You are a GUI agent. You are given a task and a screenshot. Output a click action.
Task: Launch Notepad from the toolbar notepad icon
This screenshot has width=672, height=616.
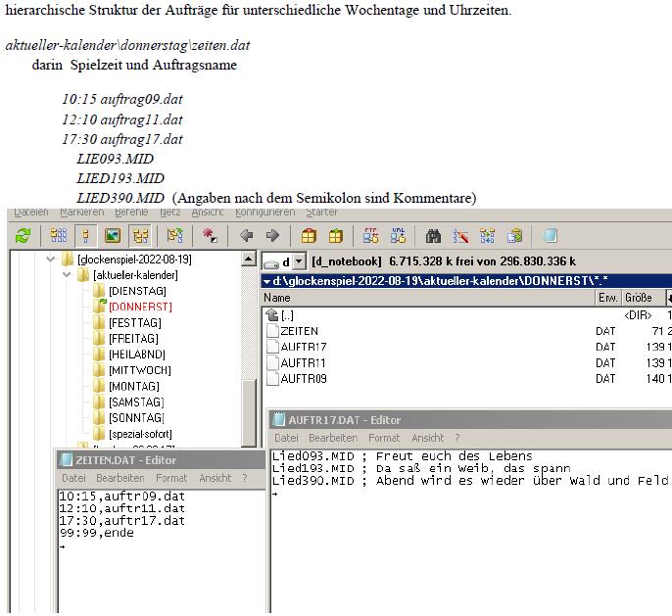[550, 236]
